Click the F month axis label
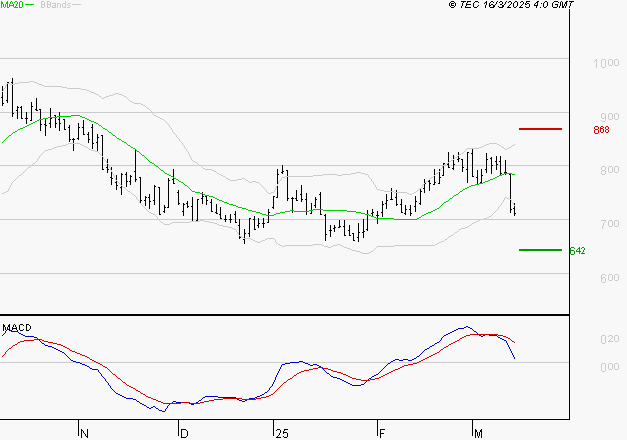 point(382,434)
